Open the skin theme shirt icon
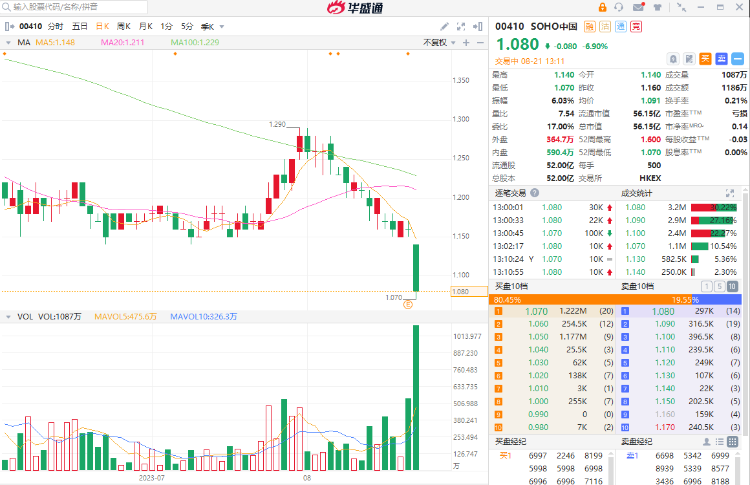Screen dimensions: 750x485 pos(658,7)
